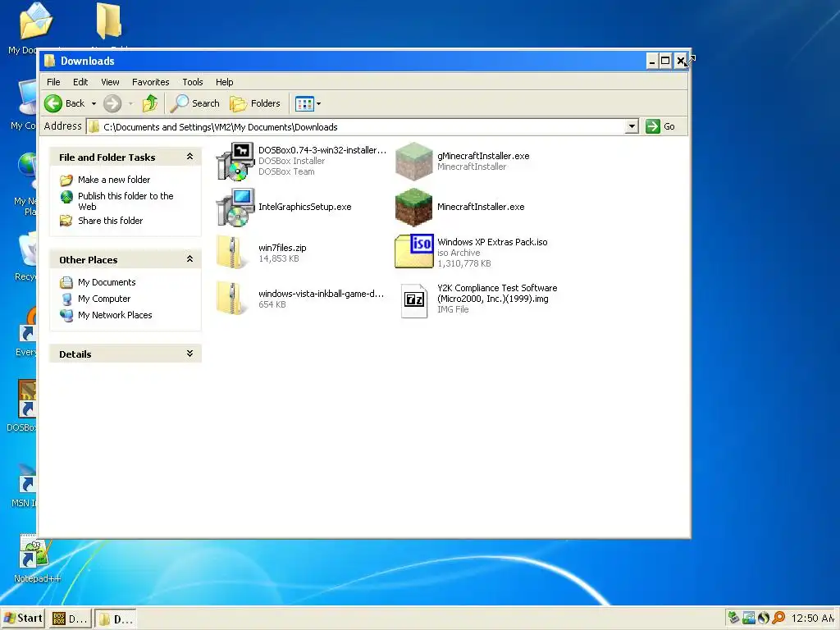
Task: Click the Make a new folder link
Action: tap(114, 180)
